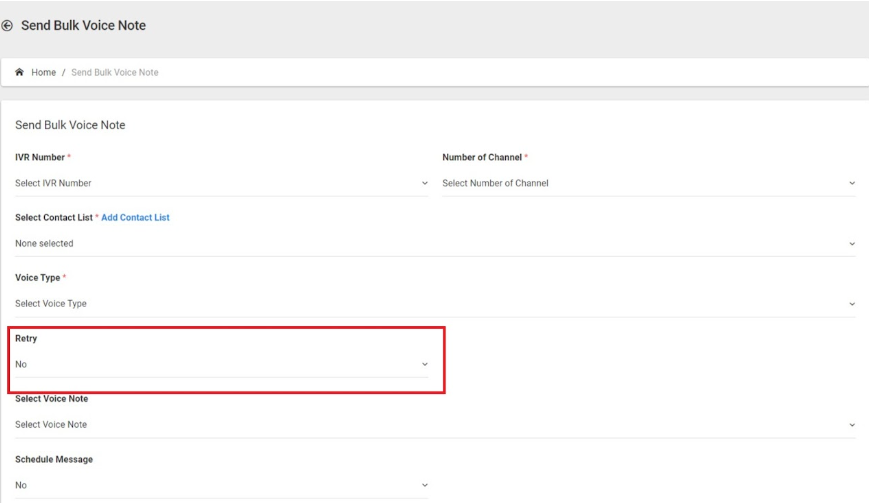Click the Add Contact List link

coord(135,218)
